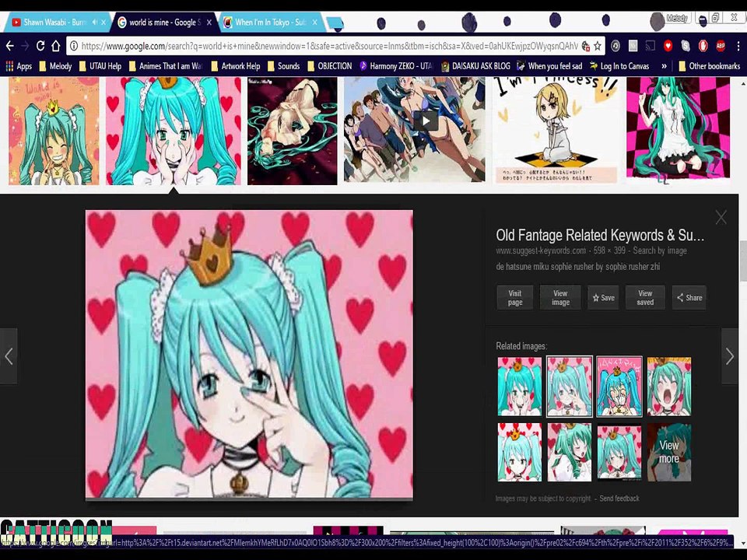Click the View image button

tap(560, 298)
